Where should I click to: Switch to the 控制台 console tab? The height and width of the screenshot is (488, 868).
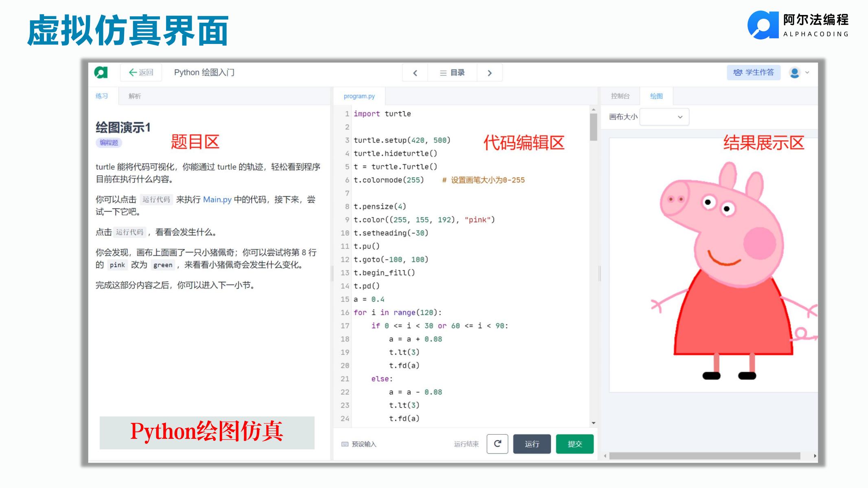pos(620,96)
